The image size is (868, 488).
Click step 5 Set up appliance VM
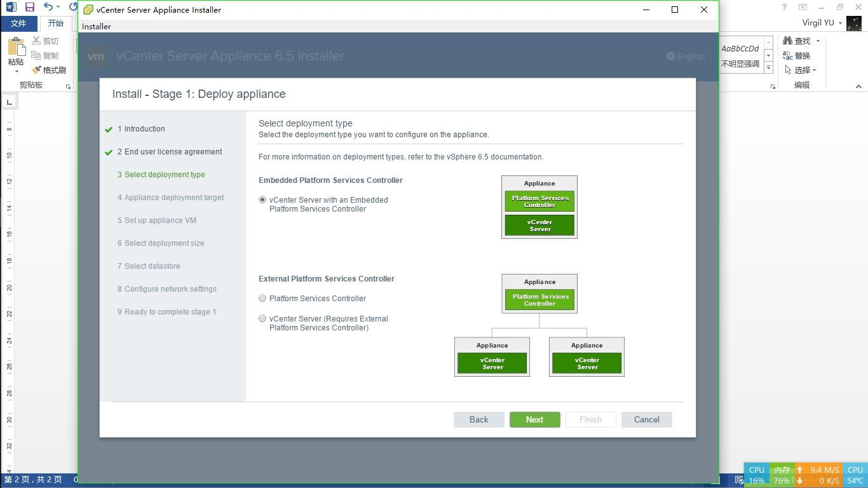(x=157, y=220)
